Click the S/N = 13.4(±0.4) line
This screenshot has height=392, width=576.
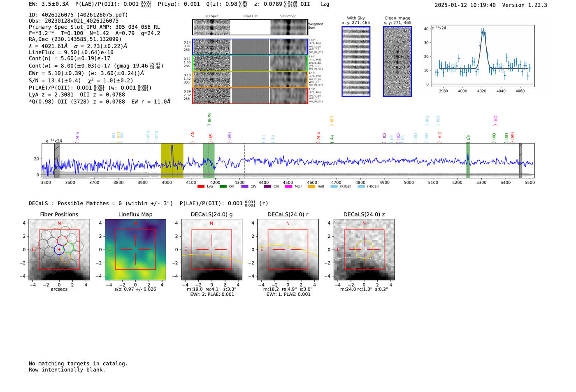click(81, 81)
